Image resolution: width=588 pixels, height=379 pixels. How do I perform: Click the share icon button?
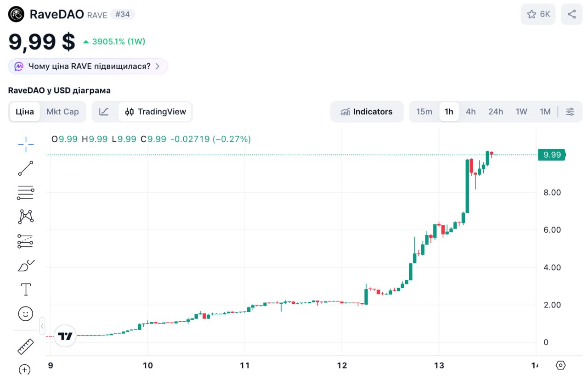[x=571, y=14]
